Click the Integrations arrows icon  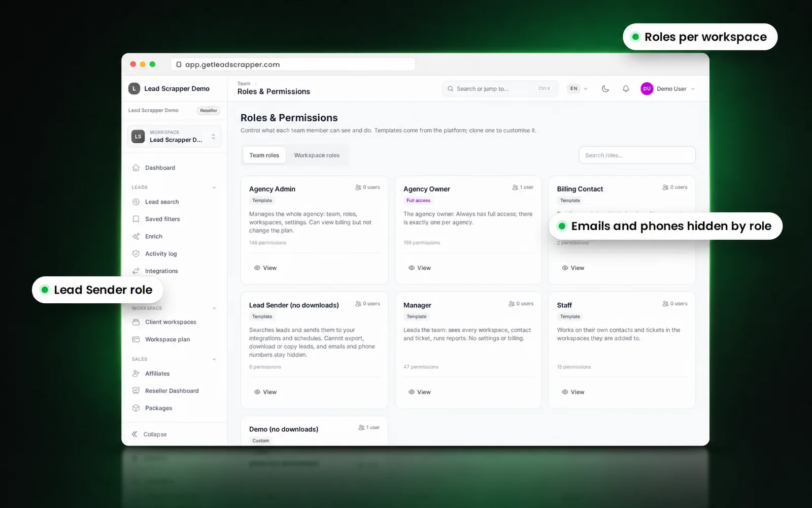pyautogui.click(x=136, y=271)
